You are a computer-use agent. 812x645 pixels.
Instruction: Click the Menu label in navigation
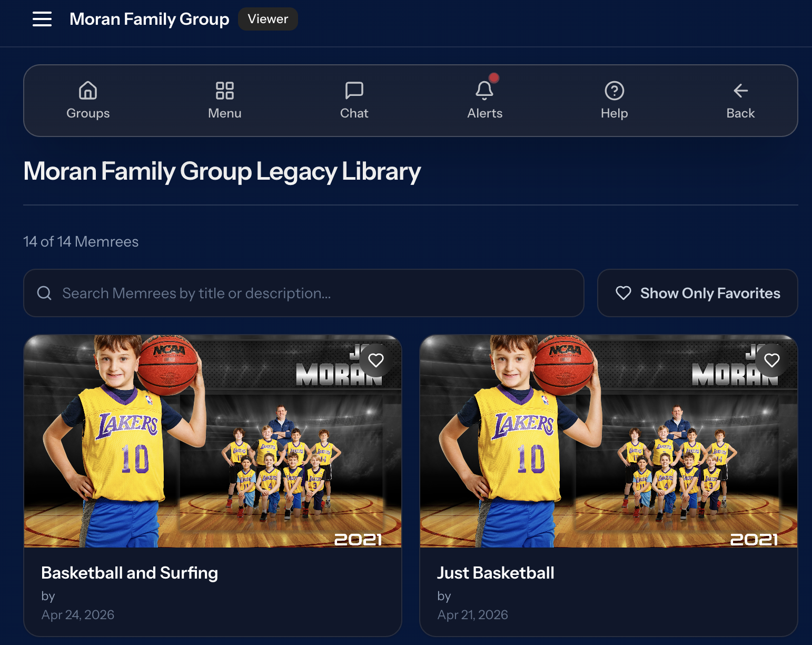pyautogui.click(x=225, y=113)
